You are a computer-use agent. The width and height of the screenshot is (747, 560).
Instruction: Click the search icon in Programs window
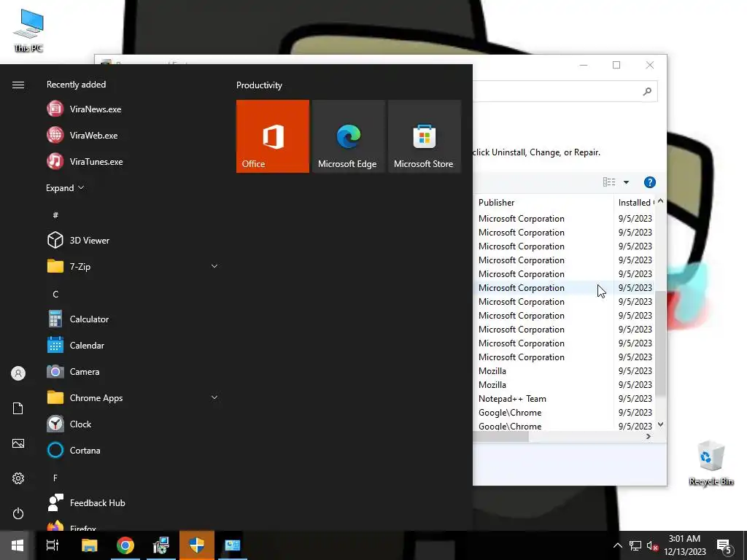click(647, 91)
